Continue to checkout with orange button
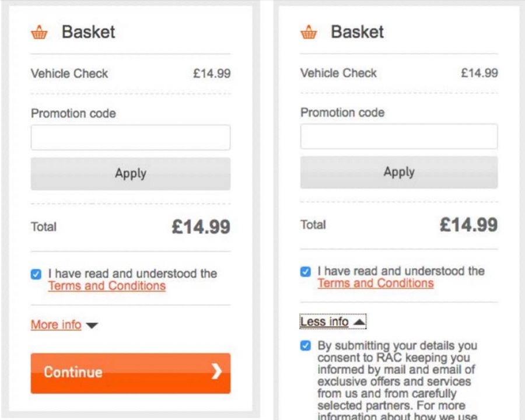The image size is (525, 420). click(x=131, y=373)
